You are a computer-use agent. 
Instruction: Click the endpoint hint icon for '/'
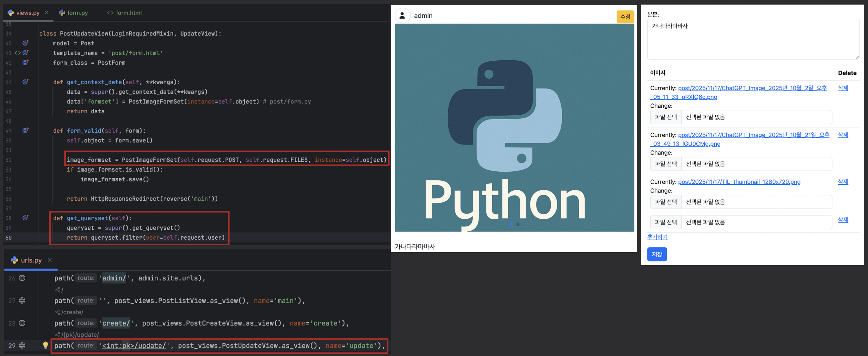[x=57, y=290]
